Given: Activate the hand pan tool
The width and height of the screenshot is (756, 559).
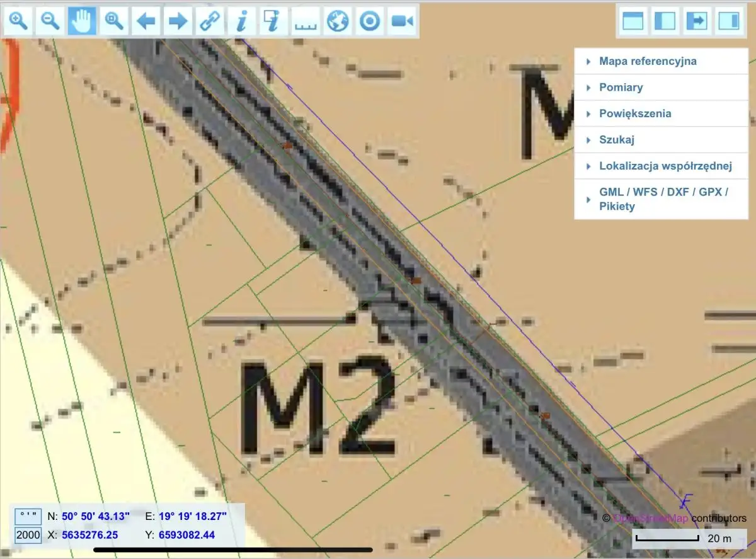Looking at the screenshot, I should [83, 21].
